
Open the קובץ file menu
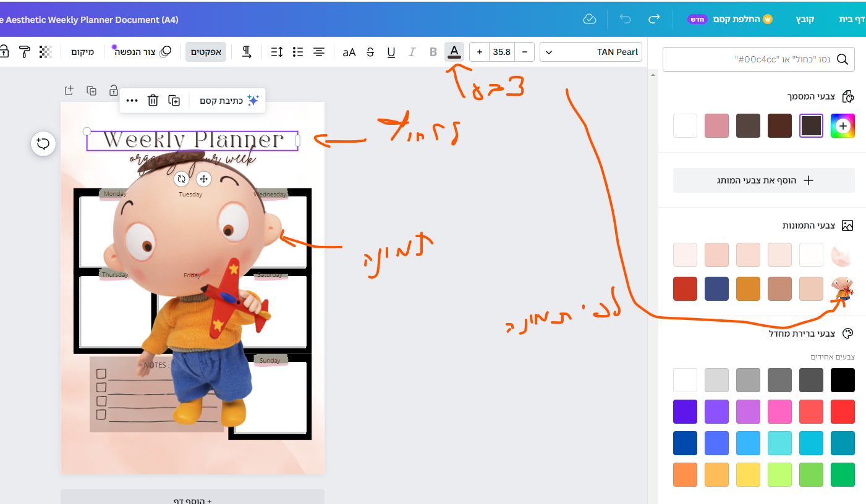coord(805,19)
